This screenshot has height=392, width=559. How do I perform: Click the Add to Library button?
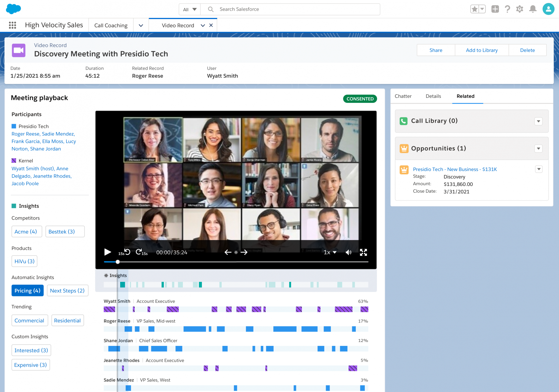[482, 50]
